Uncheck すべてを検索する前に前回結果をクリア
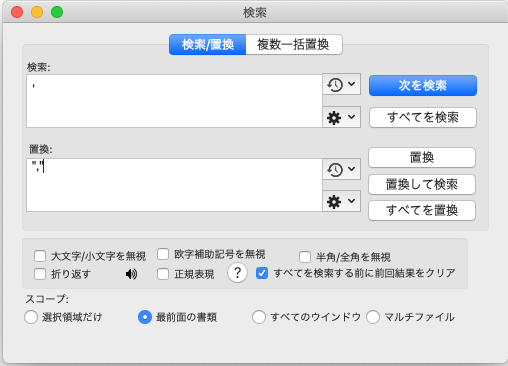Image resolution: width=508 pixels, height=366 pixels. tap(262, 273)
